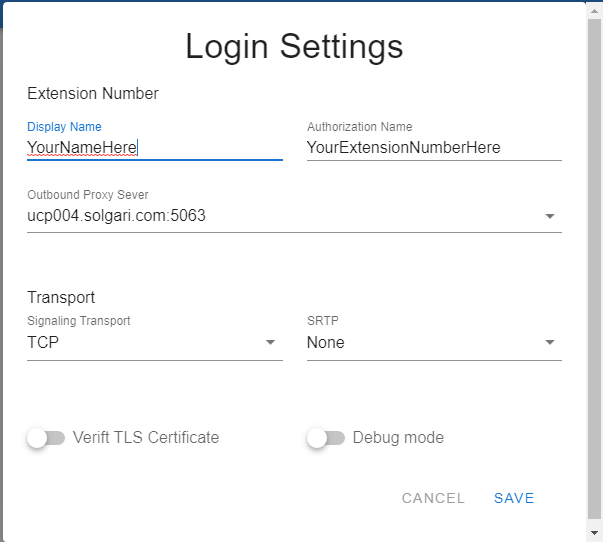Viewport: 603px width, 542px height.
Task: Click the scrollbar down arrow
Action: [x=594, y=533]
